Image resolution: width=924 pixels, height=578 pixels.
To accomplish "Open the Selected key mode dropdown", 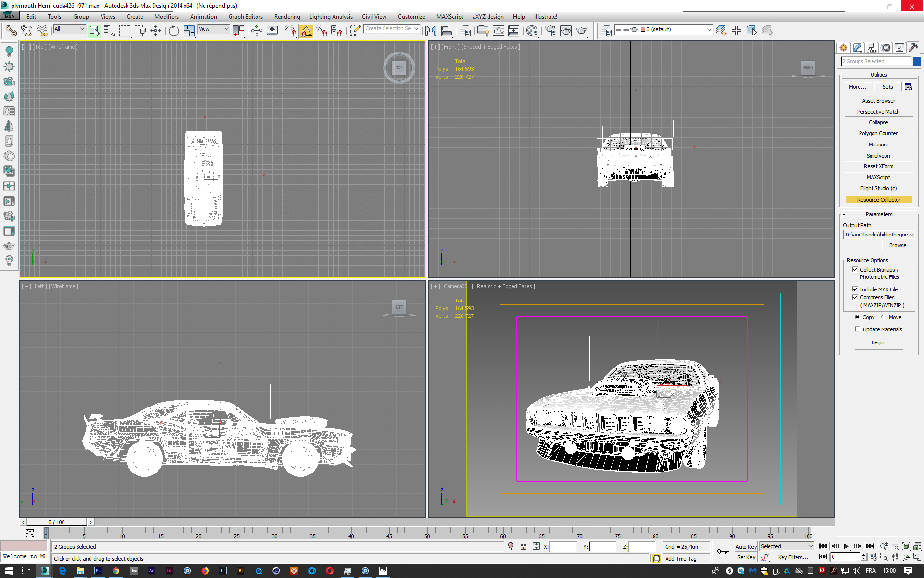I will point(786,546).
